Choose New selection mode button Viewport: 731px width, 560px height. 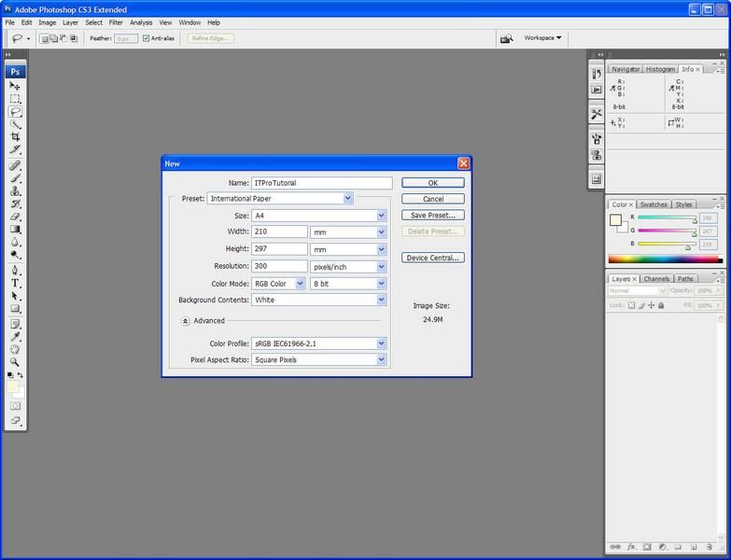pos(44,38)
